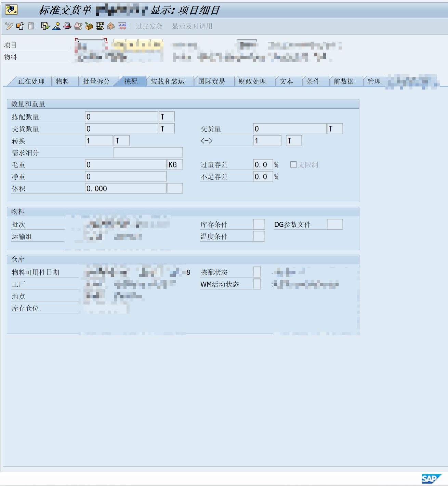Open the 物料 tab
This screenshot has height=486, width=448.
point(63,81)
